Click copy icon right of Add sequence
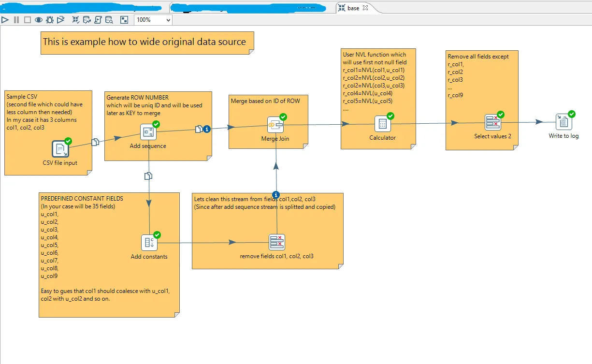 (199, 129)
